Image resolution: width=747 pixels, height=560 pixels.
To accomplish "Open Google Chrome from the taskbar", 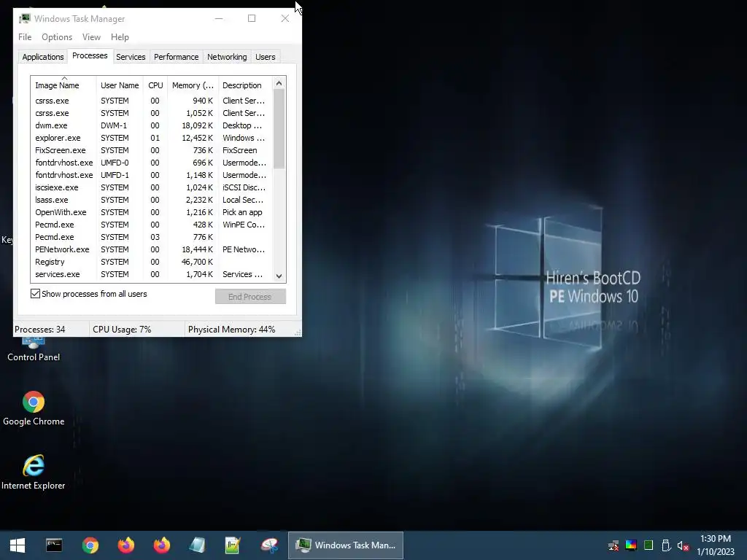I will tap(90, 545).
